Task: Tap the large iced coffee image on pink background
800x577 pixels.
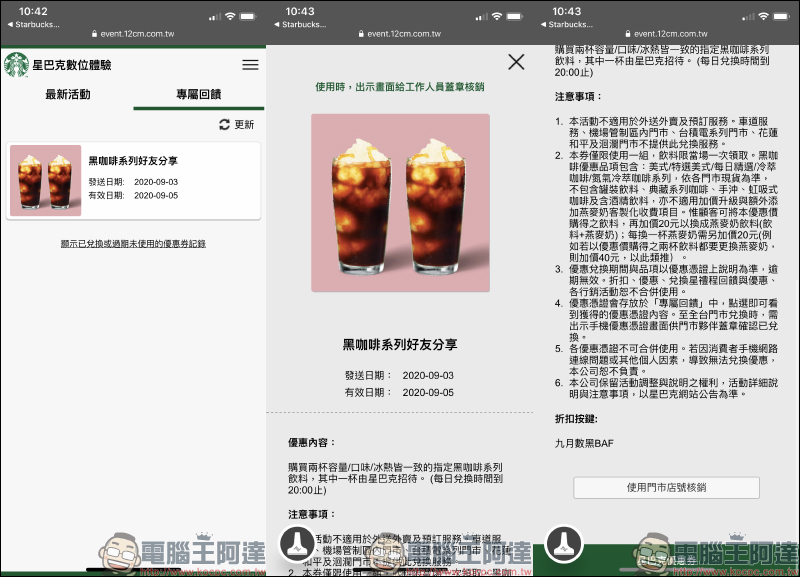Action: click(x=400, y=203)
